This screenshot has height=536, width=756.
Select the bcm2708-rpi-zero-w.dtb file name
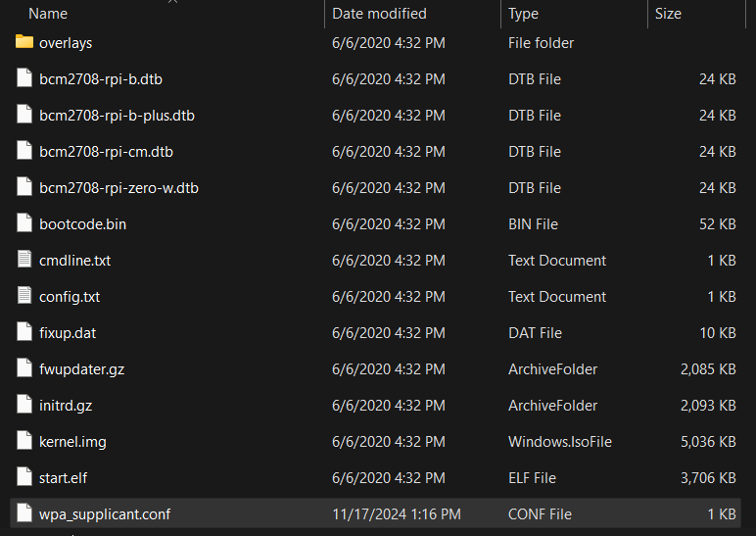[118, 187]
